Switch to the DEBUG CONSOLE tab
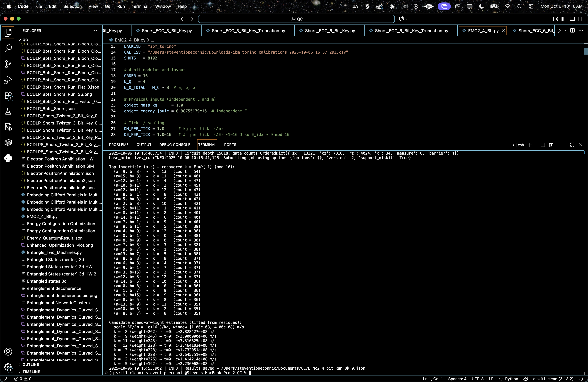Image resolution: width=588 pixels, height=382 pixels. pos(175,145)
